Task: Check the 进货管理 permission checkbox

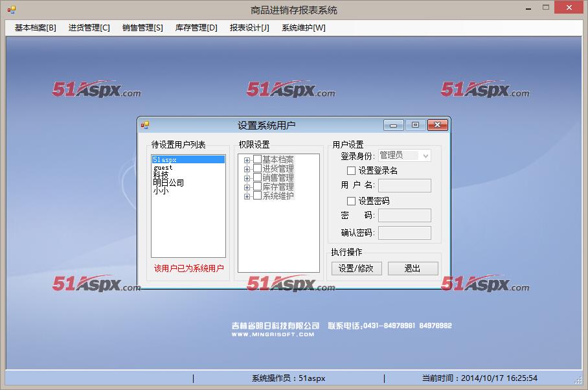Action: point(257,168)
